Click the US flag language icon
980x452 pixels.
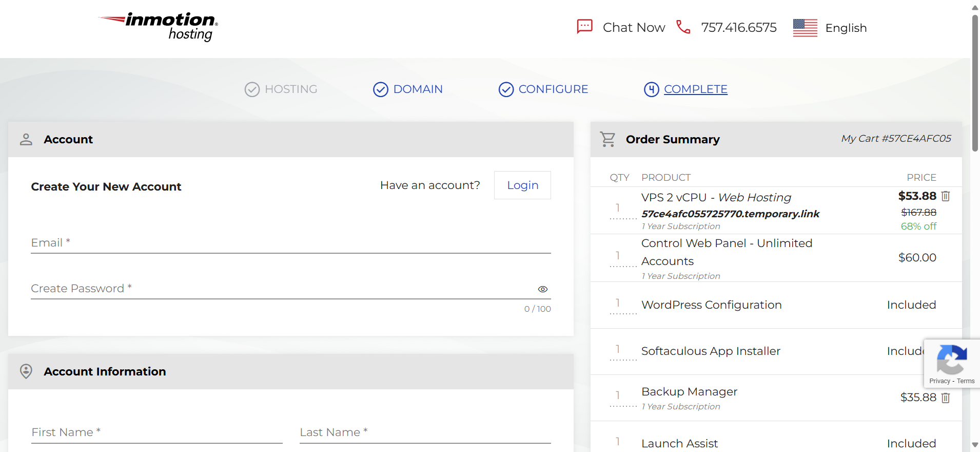[x=805, y=28]
